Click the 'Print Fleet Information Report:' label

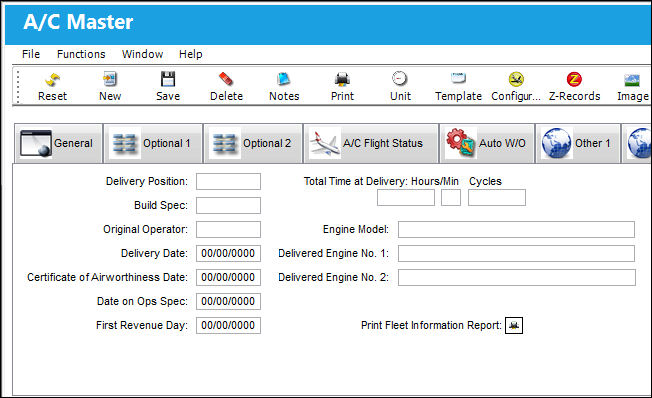(x=431, y=325)
